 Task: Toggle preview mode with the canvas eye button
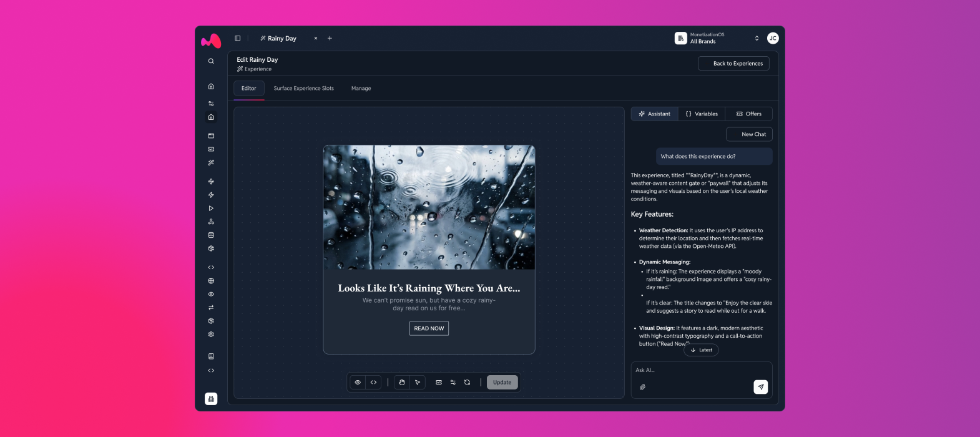358,382
